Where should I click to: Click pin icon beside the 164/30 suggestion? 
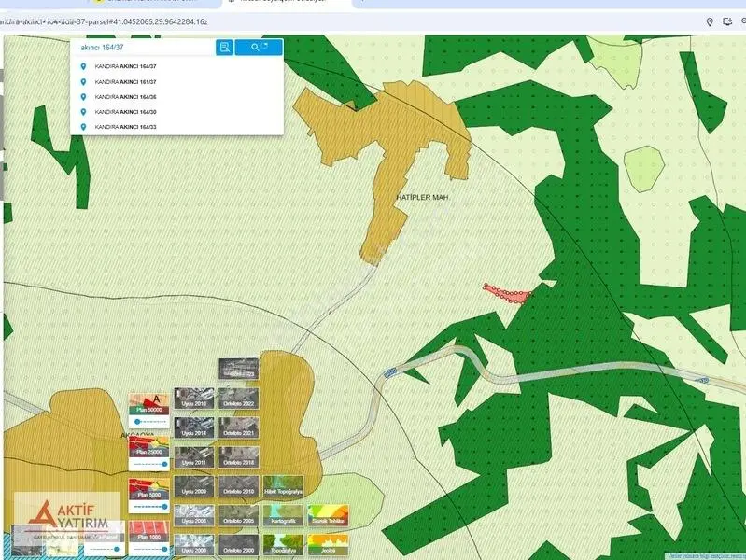pyautogui.click(x=83, y=112)
